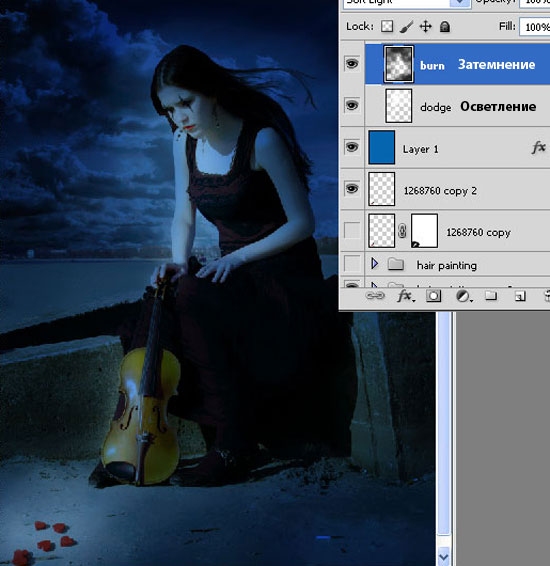Add a layer style with fx button
Viewport: 550px width, 566px height.
pyautogui.click(x=405, y=296)
